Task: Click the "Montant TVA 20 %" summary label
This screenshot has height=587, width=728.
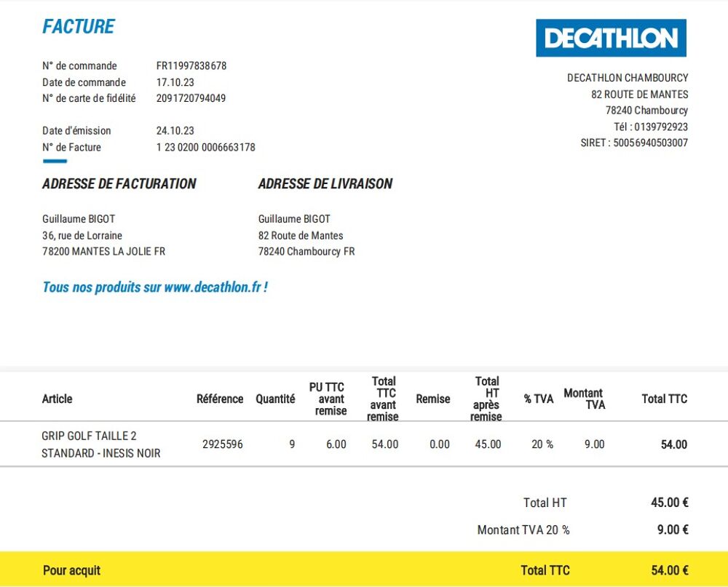Action: 523,530
